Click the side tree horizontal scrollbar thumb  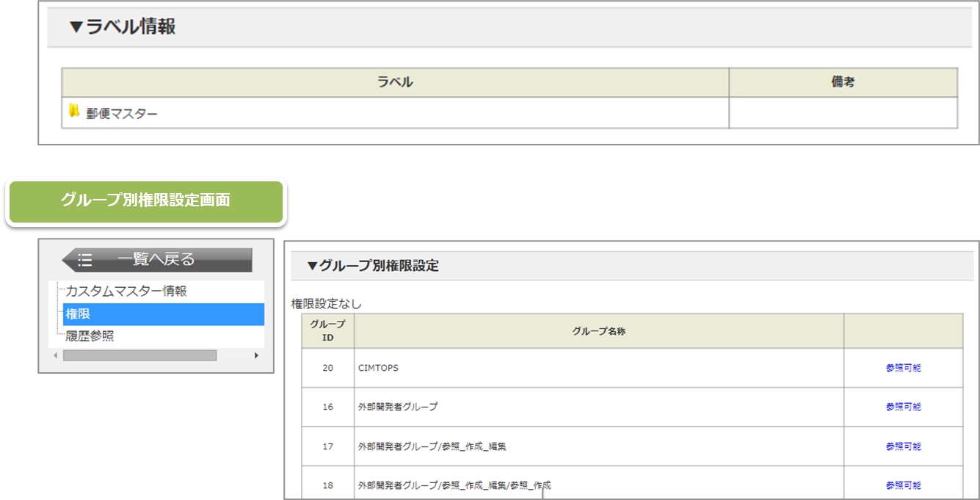[x=139, y=355]
